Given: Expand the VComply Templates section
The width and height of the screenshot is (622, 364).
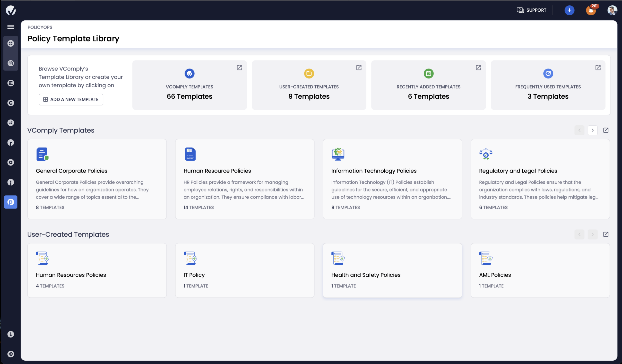Looking at the screenshot, I should (606, 130).
